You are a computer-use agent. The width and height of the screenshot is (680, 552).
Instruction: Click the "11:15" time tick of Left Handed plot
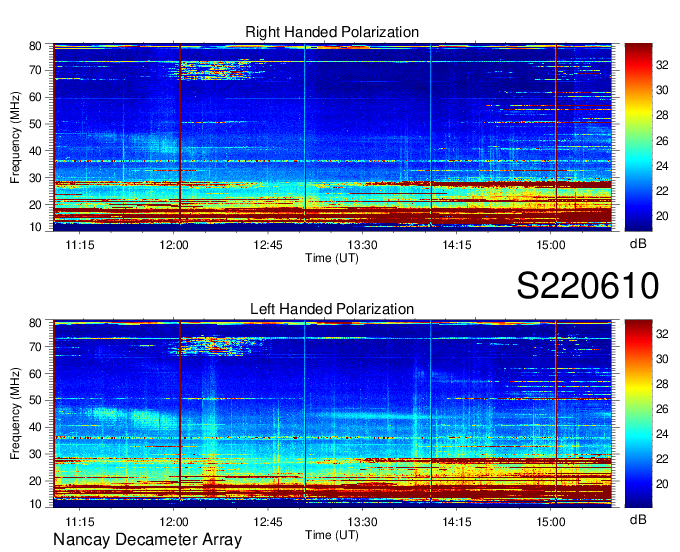point(80,522)
